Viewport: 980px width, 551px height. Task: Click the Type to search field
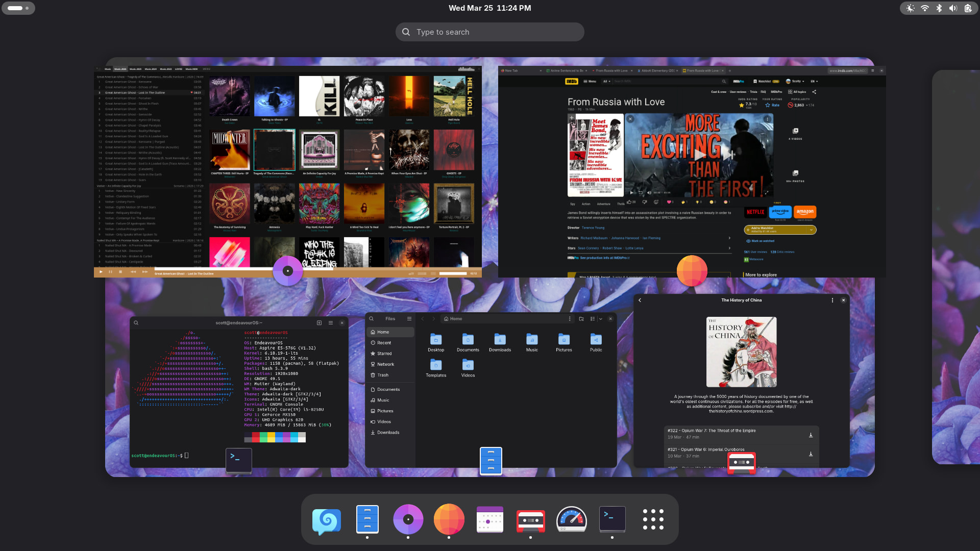[x=490, y=32]
